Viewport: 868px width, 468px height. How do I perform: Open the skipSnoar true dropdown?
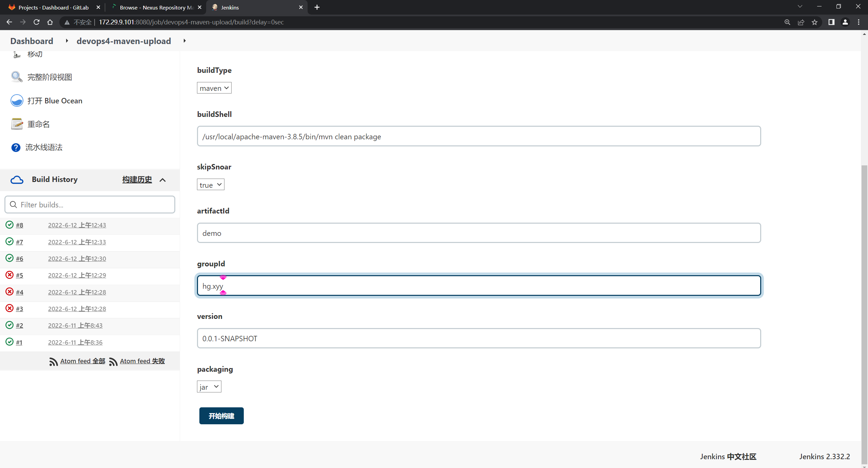click(x=211, y=185)
